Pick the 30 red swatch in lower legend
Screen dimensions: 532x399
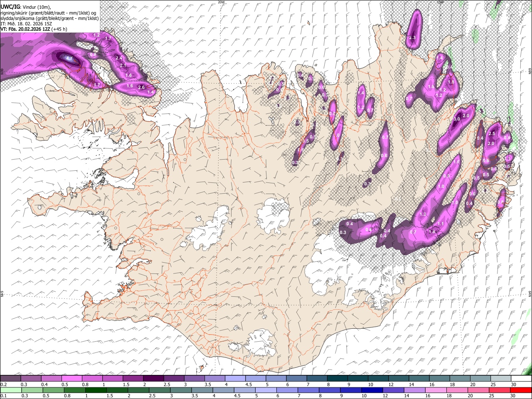point(522,390)
